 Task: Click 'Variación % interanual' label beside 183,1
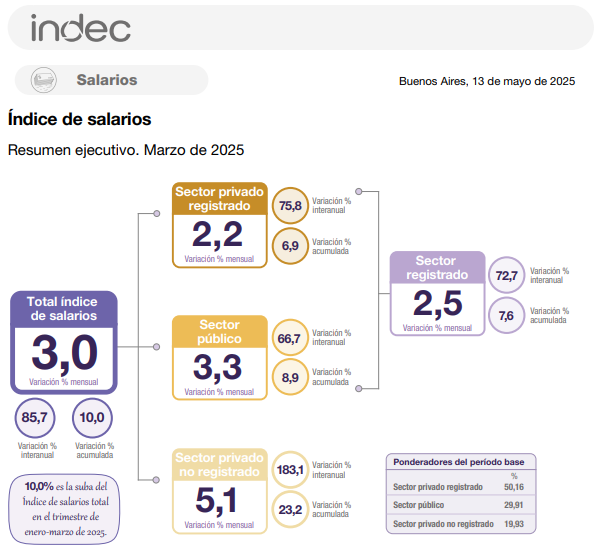coord(331,470)
